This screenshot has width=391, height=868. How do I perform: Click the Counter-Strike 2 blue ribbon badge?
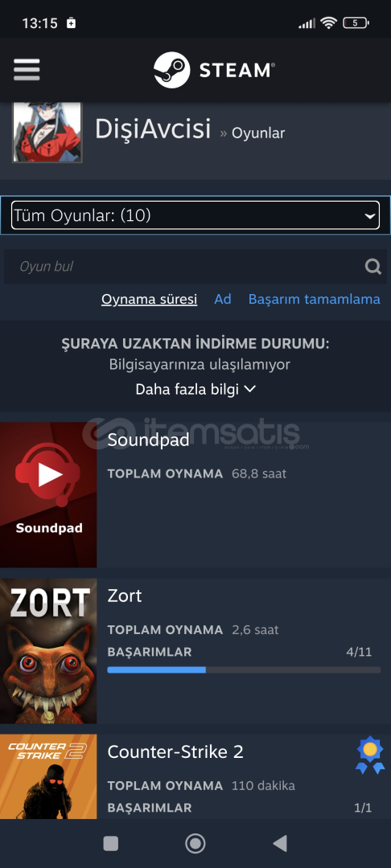[370, 755]
